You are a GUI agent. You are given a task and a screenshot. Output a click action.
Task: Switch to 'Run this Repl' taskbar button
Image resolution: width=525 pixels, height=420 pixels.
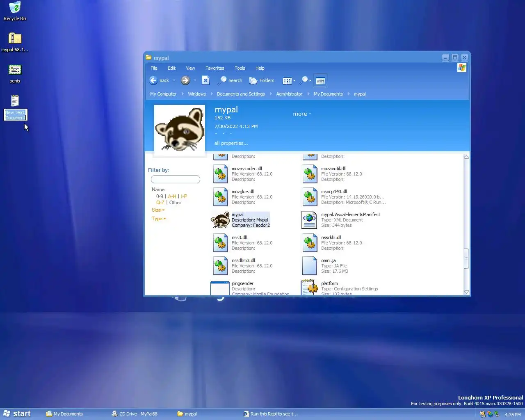pos(270,414)
